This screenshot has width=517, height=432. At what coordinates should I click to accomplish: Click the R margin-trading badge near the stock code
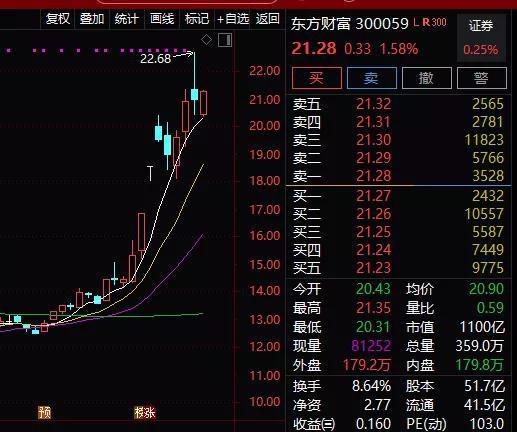click(426, 22)
